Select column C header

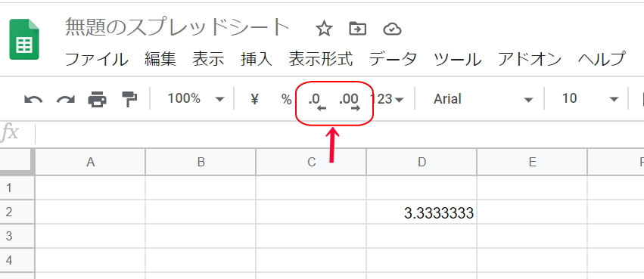point(311,162)
